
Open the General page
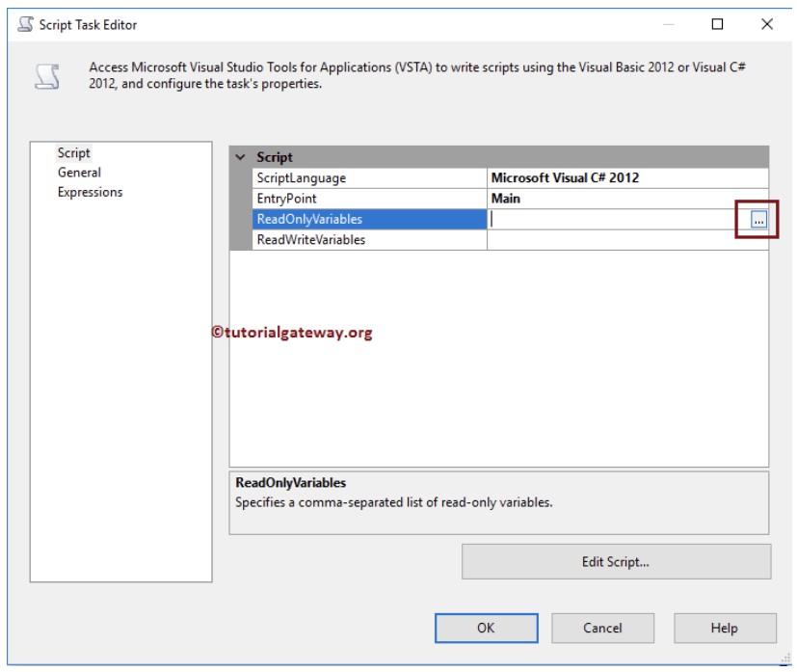[x=79, y=173]
